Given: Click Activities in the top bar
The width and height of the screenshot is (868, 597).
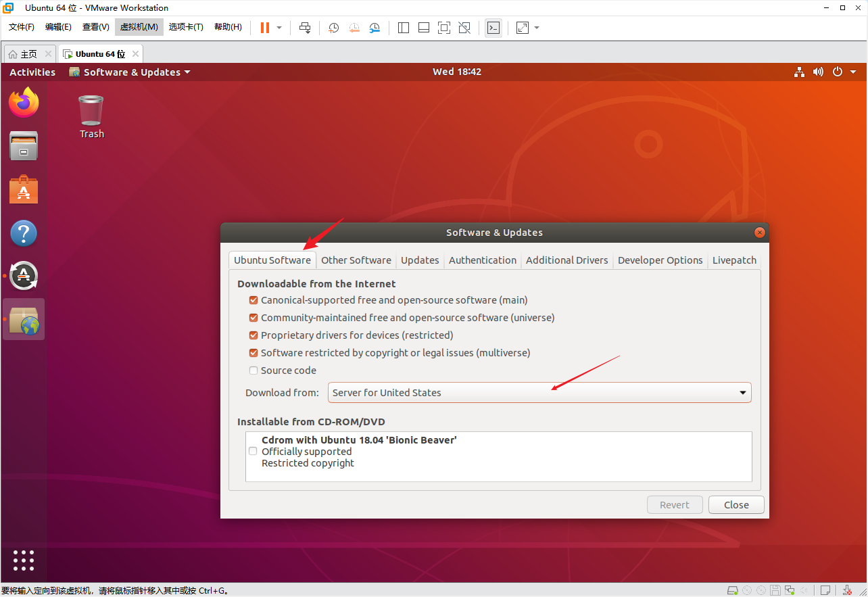Looking at the screenshot, I should pyautogui.click(x=32, y=72).
